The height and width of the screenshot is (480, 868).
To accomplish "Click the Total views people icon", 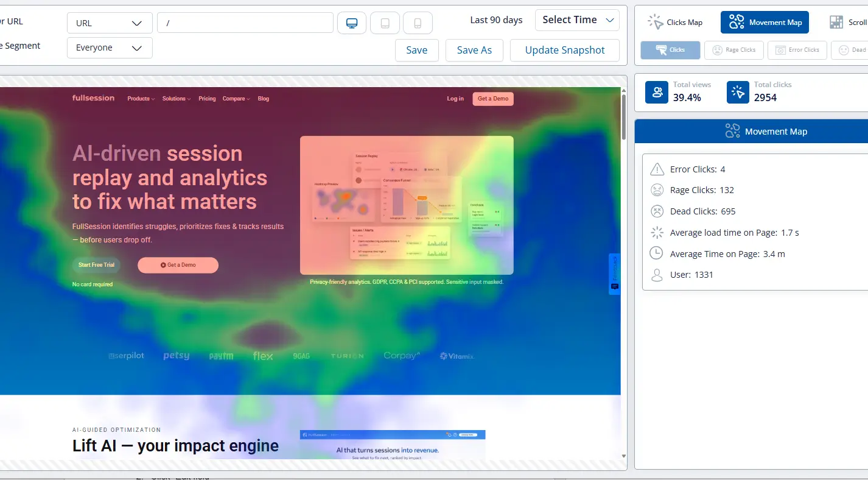I will pyautogui.click(x=657, y=92).
